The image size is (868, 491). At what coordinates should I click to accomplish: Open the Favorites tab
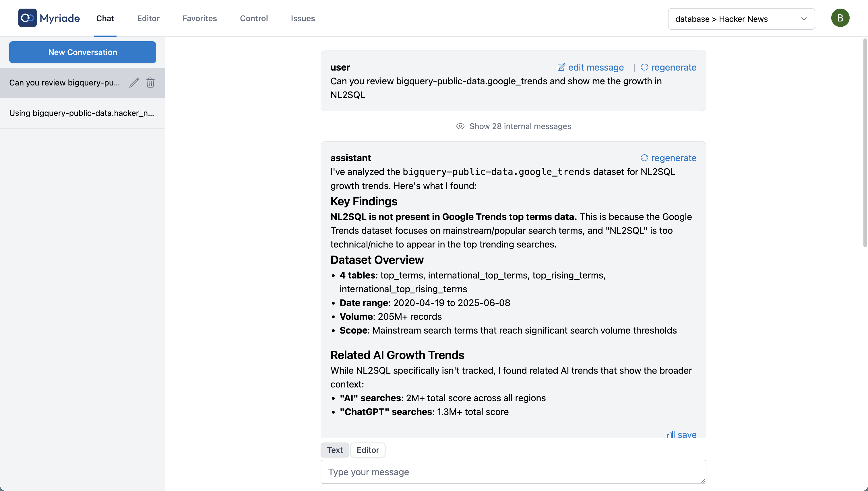tap(199, 18)
